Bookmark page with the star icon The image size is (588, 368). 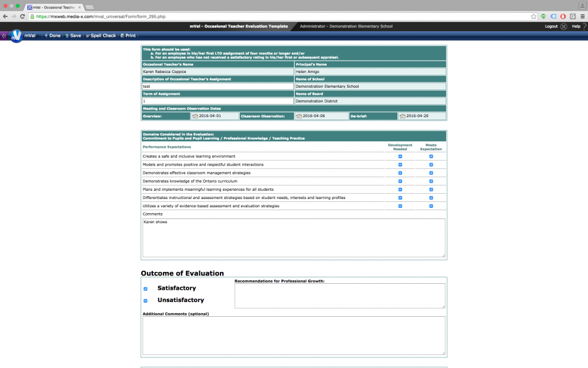(533, 16)
